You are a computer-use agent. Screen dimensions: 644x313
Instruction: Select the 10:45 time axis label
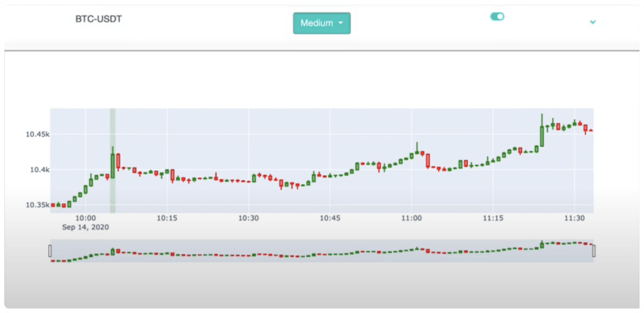tap(330, 218)
